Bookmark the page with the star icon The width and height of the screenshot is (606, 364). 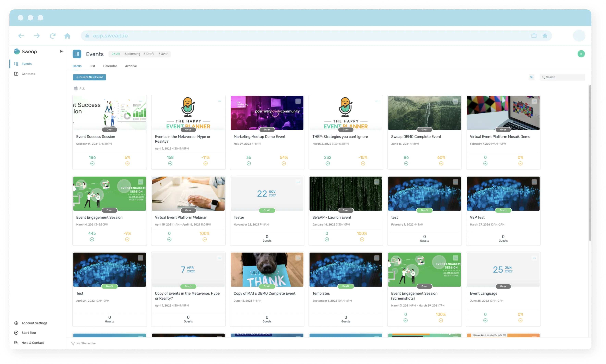click(x=545, y=36)
